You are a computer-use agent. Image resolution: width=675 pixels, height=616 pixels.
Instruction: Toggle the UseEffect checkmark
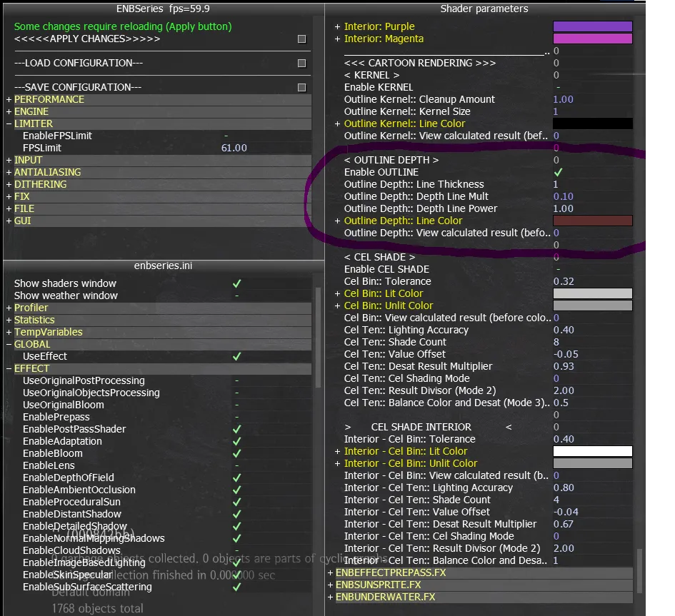[x=236, y=356]
